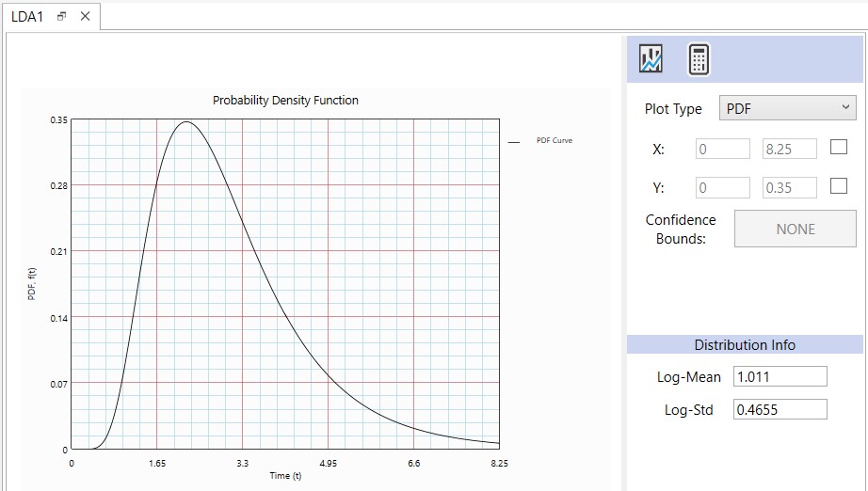The image size is (868, 491).
Task: Click the Time (t) axis label
Action: [x=285, y=476]
